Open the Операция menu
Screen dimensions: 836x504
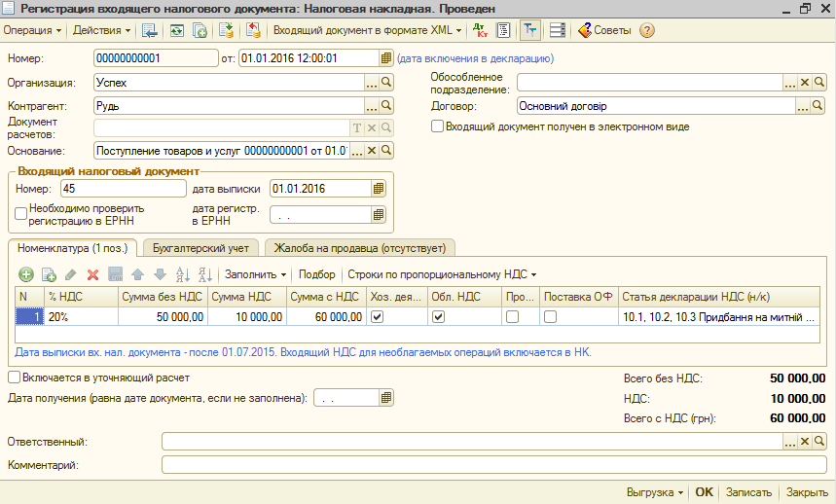pos(32,30)
